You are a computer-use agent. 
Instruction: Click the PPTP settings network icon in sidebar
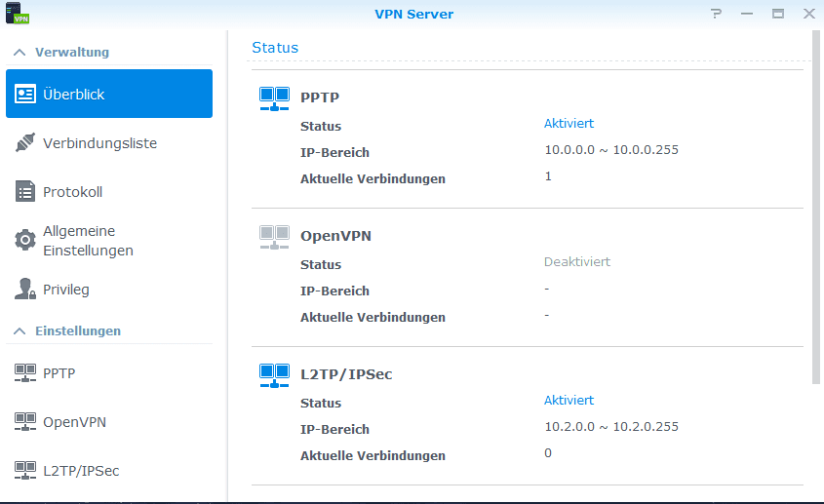[25, 373]
